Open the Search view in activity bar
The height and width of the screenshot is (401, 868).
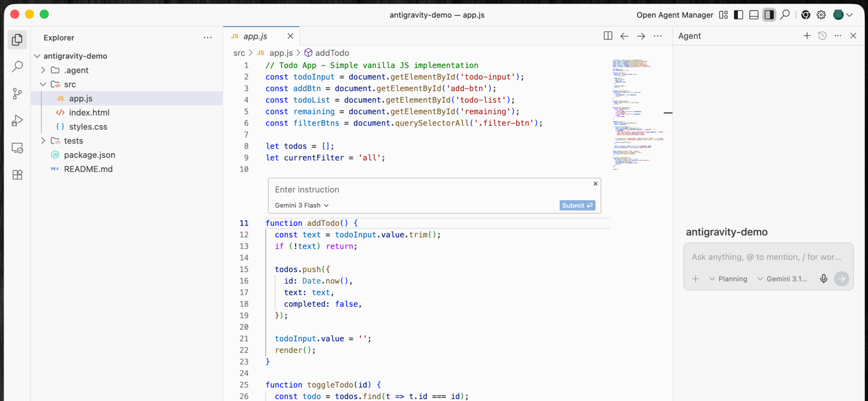coord(17,67)
